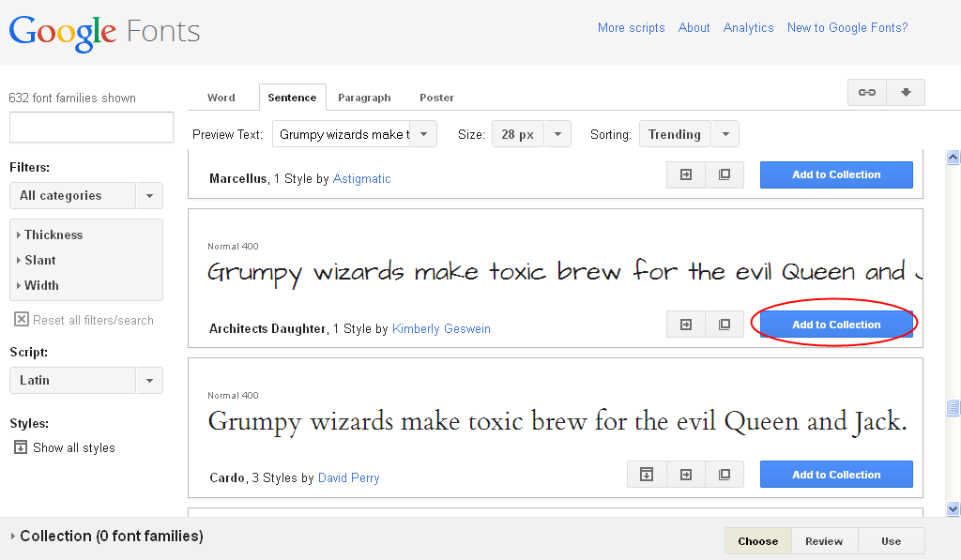This screenshot has width=961, height=560.
Task: Show all styles icon for Cardo font
Action: (647, 475)
